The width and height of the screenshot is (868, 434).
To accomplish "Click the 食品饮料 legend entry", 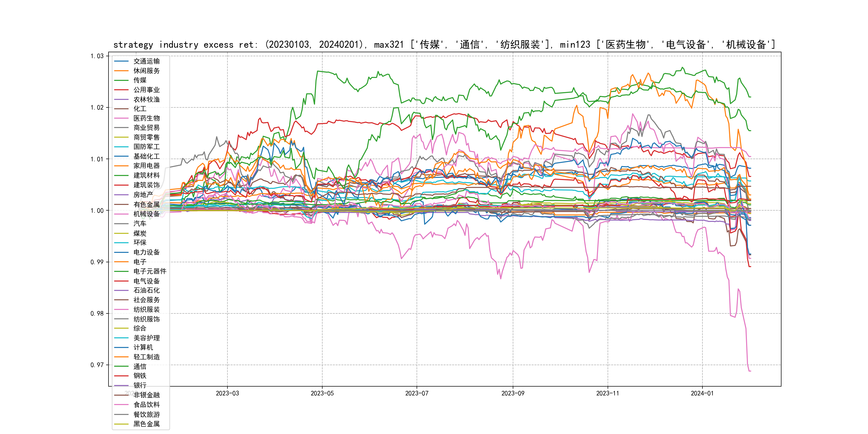I will tap(146, 405).
